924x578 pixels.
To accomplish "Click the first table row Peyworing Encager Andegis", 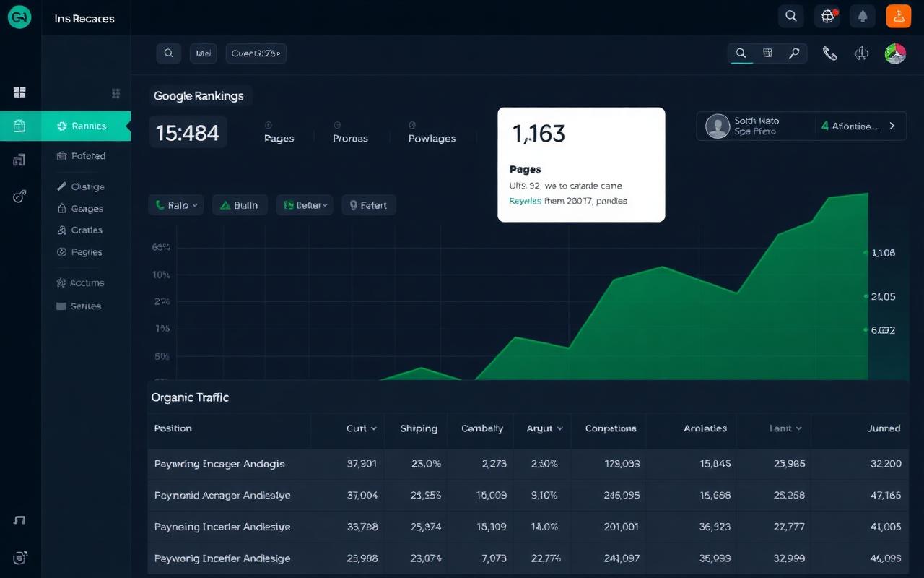I will tap(219, 464).
